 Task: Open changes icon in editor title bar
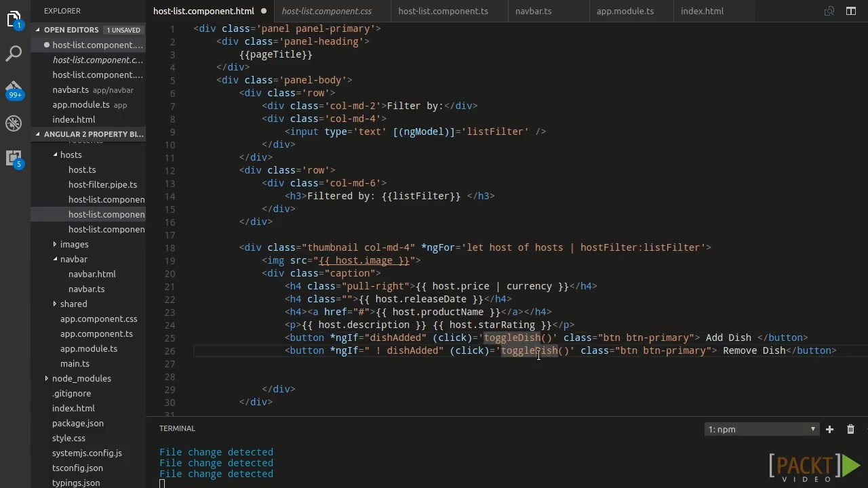[x=829, y=11]
